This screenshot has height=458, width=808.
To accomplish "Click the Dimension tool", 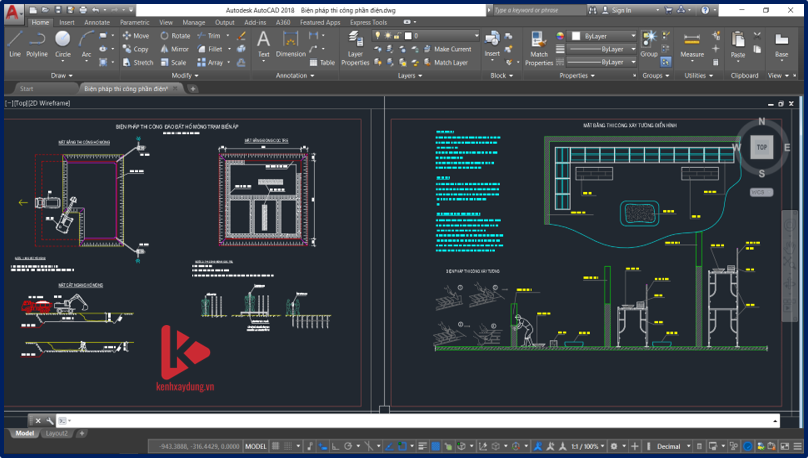I will pyautogui.click(x=291, y=43).
